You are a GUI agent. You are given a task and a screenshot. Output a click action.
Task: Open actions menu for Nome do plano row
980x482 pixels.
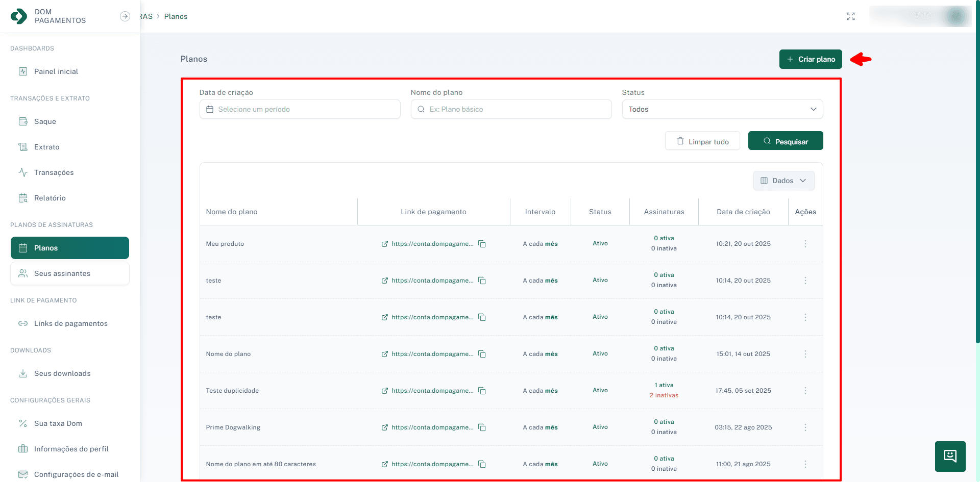(805, 354)
